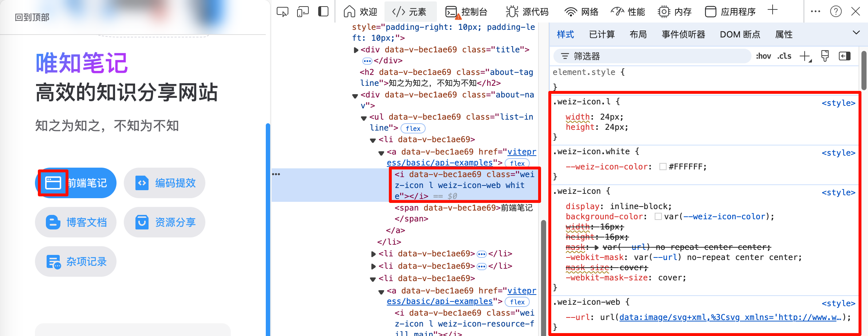Open background-color var swatch picker

click(658, 216)
